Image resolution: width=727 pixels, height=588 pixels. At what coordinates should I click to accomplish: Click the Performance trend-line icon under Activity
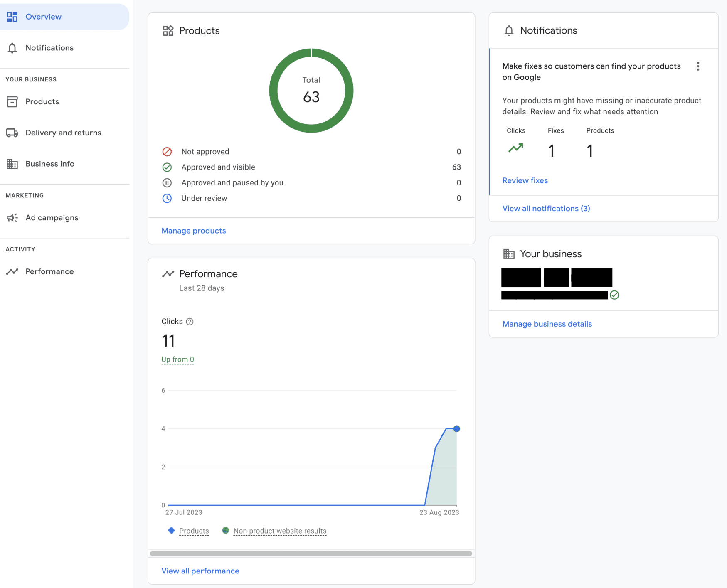tap(12, 271)
